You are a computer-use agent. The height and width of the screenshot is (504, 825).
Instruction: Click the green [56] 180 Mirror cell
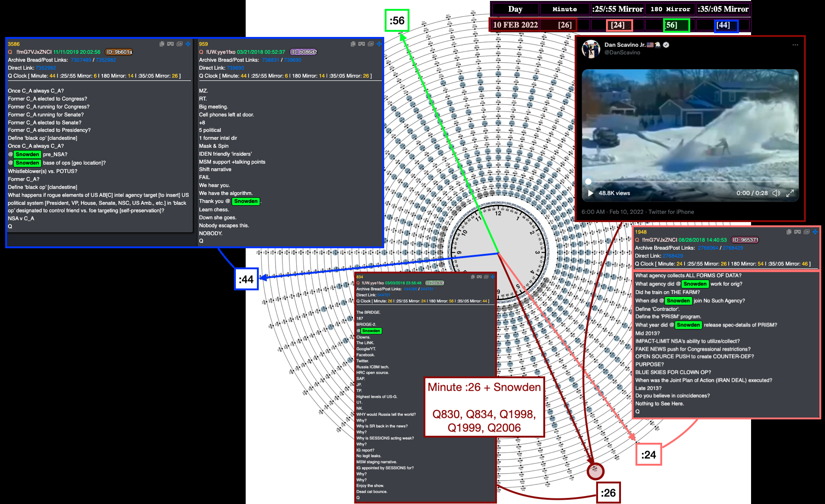[x=676, y=25]
